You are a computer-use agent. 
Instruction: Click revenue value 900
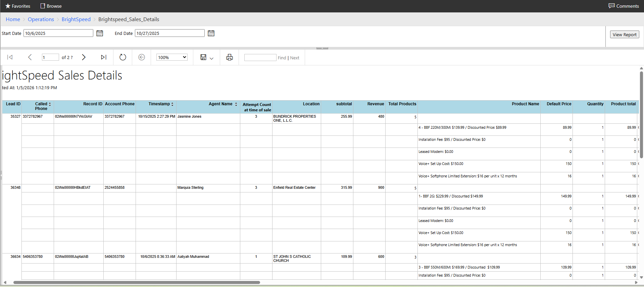pyautogui.click(x=381, y=188)
